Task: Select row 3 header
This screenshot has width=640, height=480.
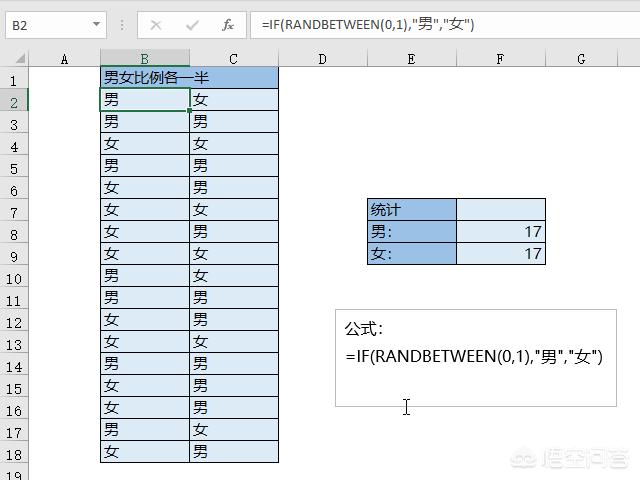Action: pyautogui.click(x=14, y=124)
